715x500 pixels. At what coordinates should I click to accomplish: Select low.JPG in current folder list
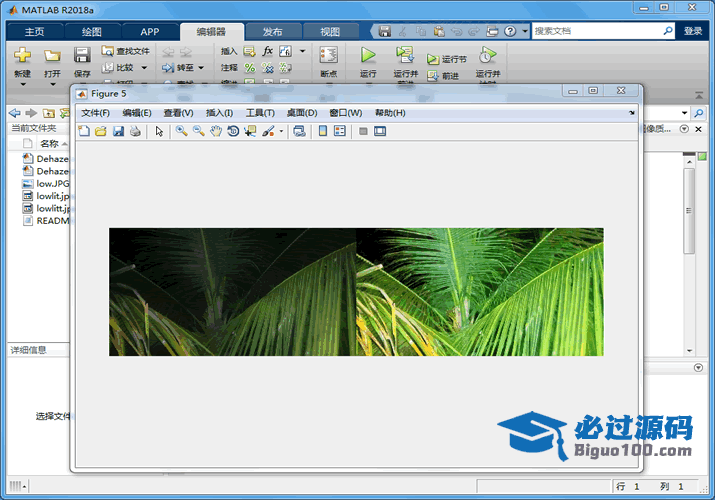pos(47,184)
